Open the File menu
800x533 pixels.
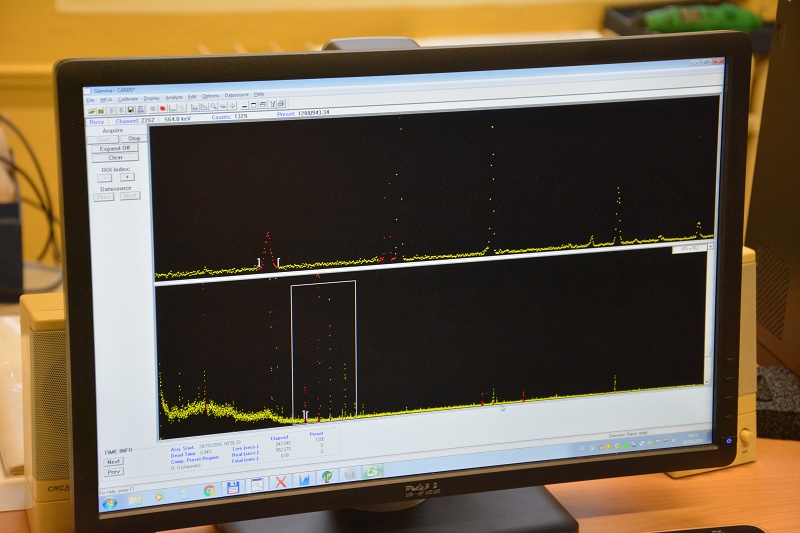click(x=90, y=100)
